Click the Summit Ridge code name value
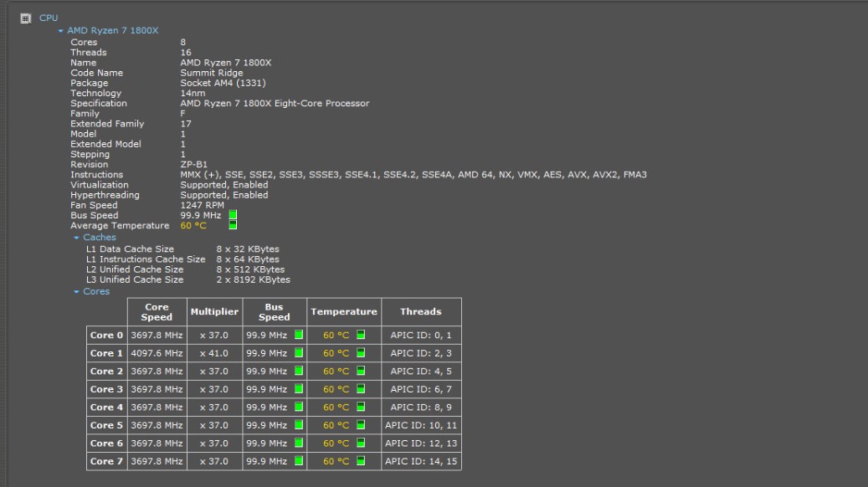This screenshot has height=487, width=868. tap(212, 73)
